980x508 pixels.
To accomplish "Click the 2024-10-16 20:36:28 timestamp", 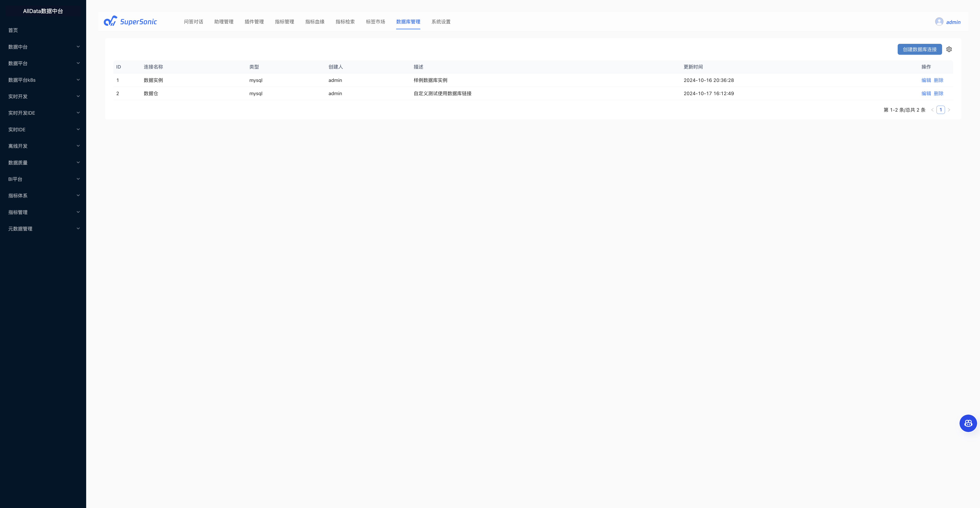I will tap(708, 80).
